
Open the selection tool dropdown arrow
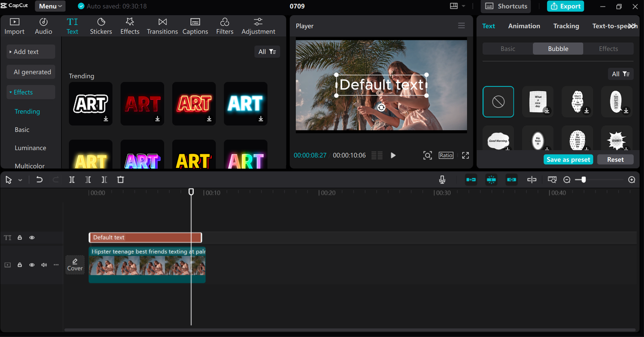[20, 180]
